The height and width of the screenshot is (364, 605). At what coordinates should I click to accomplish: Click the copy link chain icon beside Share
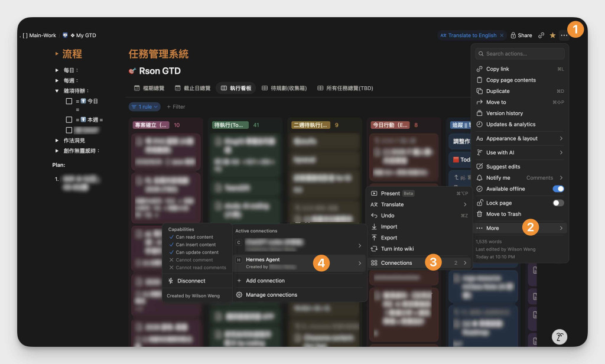[x=541, y=35]
